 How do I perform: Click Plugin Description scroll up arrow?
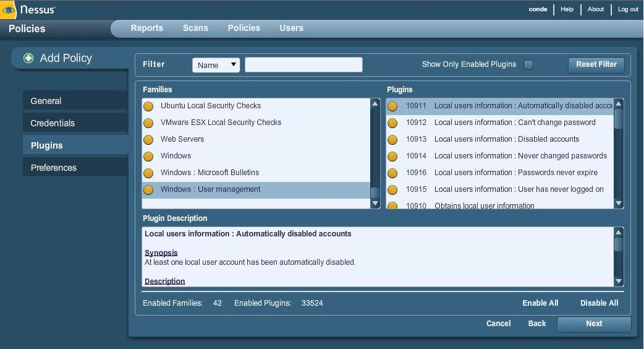[x=619, y=232]
